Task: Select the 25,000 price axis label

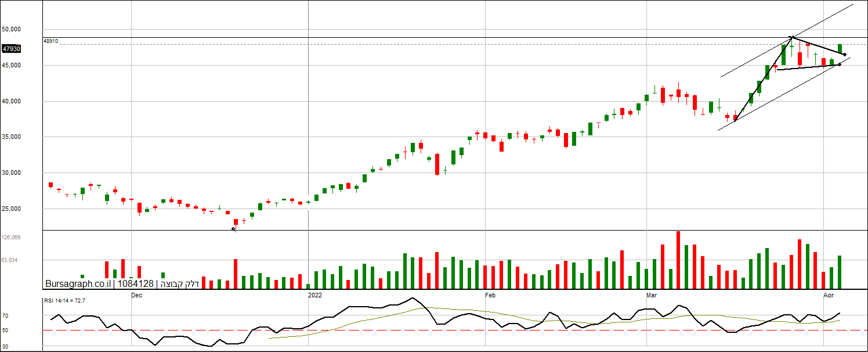Action: [12, 209]
